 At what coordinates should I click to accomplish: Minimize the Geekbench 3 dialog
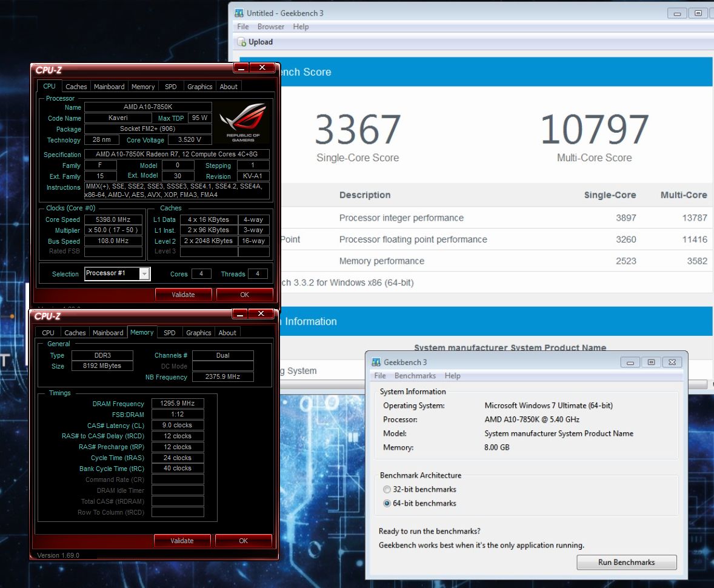pos(630,362)
